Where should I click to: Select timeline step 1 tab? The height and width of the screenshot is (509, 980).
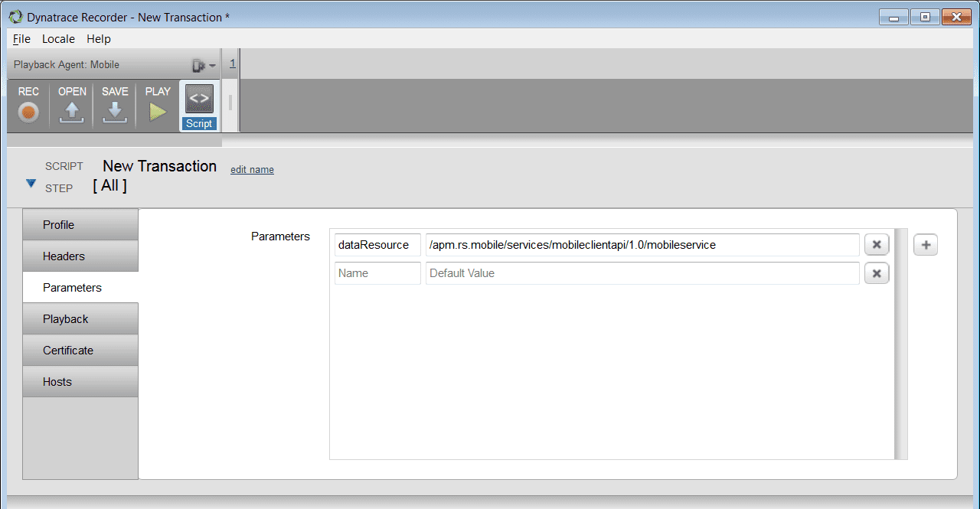pos(233,64)
